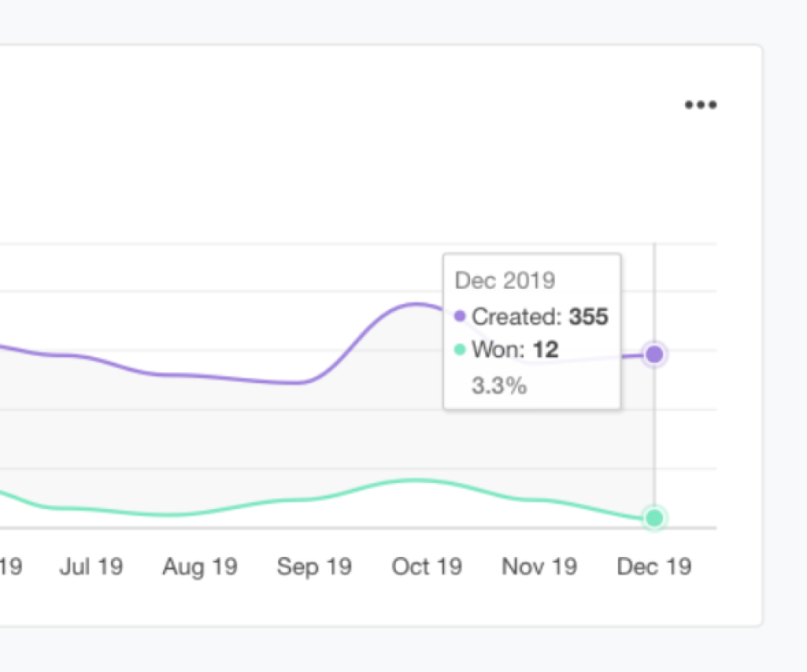The width and height of the screenshot is (807, 672).
Task: Select the Dec 19 axis label
Action: click(654, 567)
